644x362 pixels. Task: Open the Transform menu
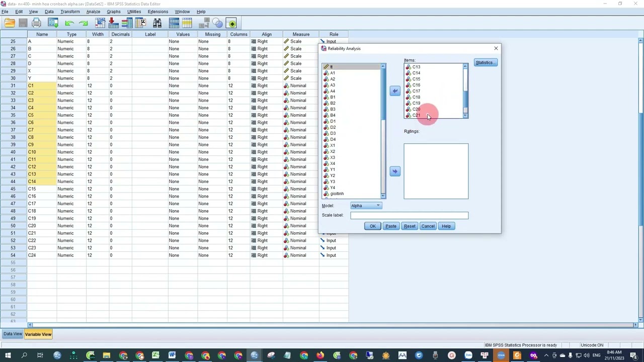click(x=70, y=12)
